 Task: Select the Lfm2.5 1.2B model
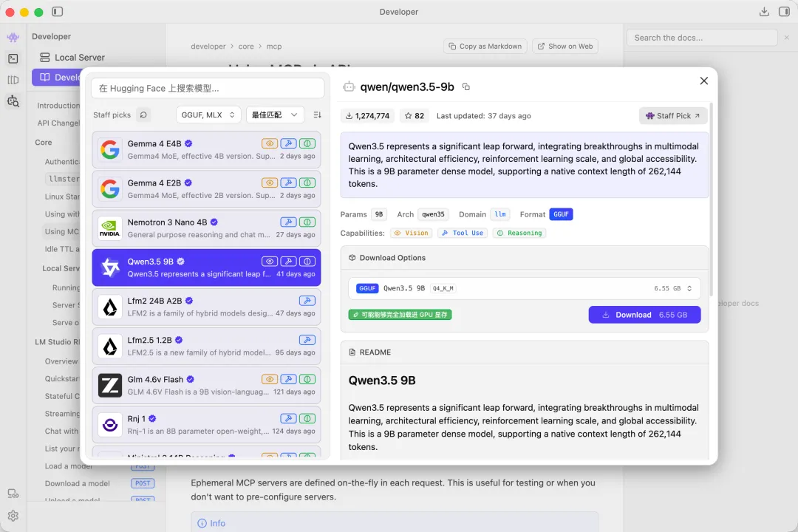pos(207,346)
